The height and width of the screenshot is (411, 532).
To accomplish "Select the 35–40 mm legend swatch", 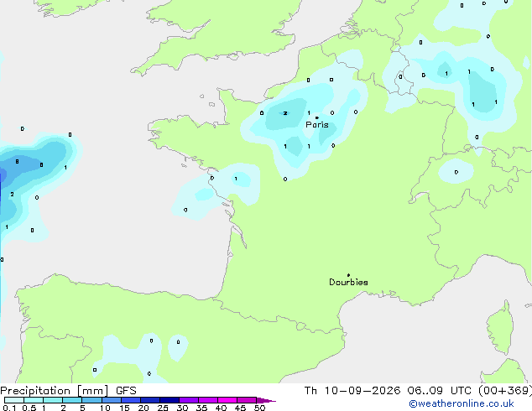I will tap(208, 400).
